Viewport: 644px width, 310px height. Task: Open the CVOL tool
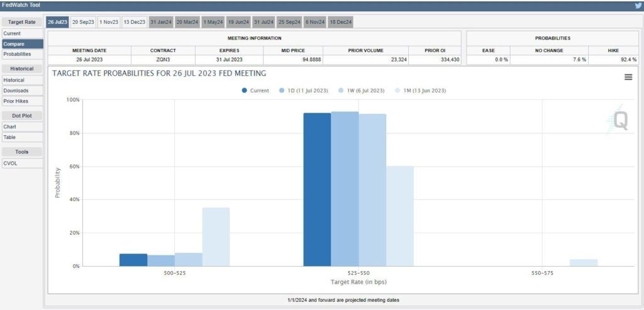click(x=11, y=163)
